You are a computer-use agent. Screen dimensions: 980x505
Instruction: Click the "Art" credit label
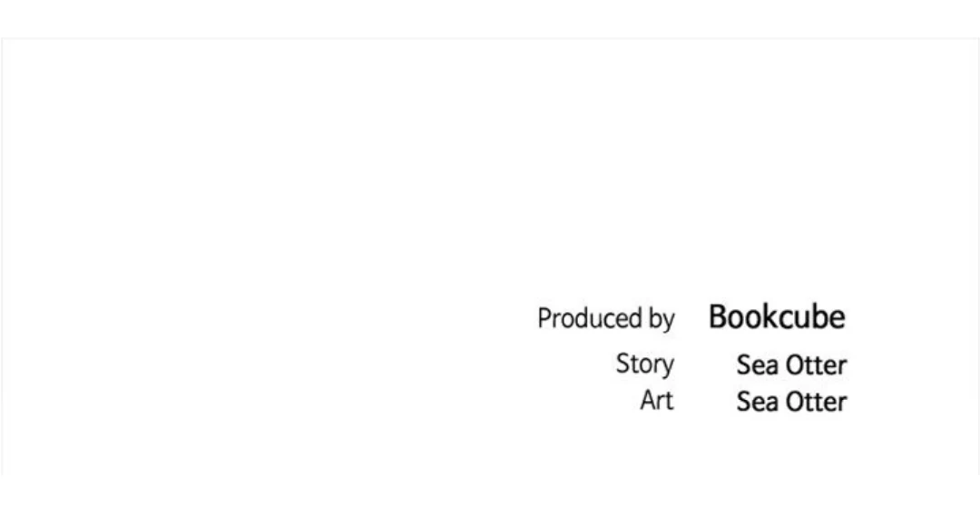[x=657, y=401]
